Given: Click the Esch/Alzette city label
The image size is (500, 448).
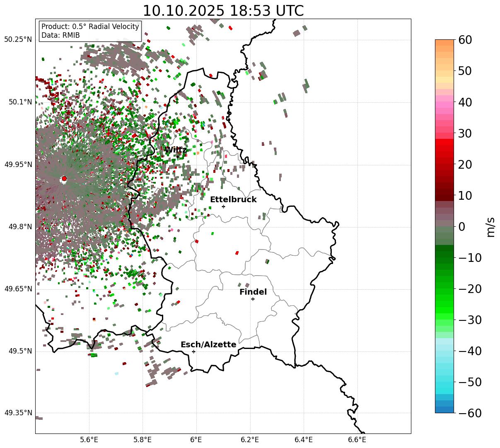Looking at the screenshot, I should 208,345.
